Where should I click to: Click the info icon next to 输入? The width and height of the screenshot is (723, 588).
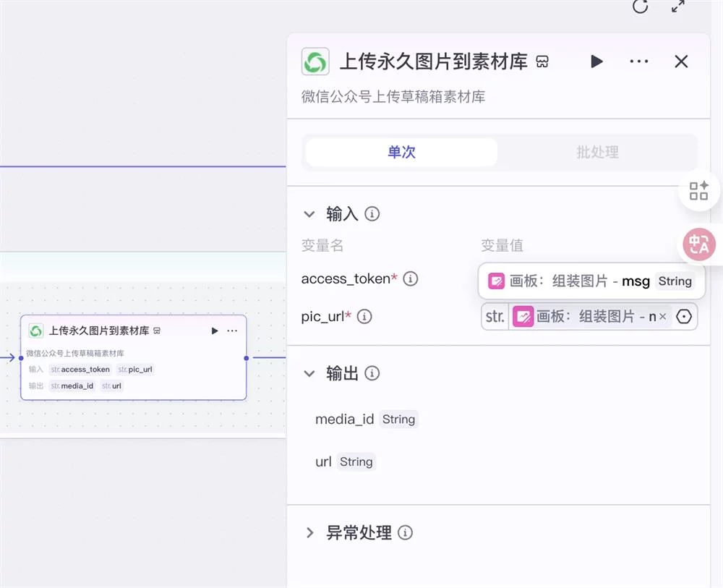pos(372,214)
